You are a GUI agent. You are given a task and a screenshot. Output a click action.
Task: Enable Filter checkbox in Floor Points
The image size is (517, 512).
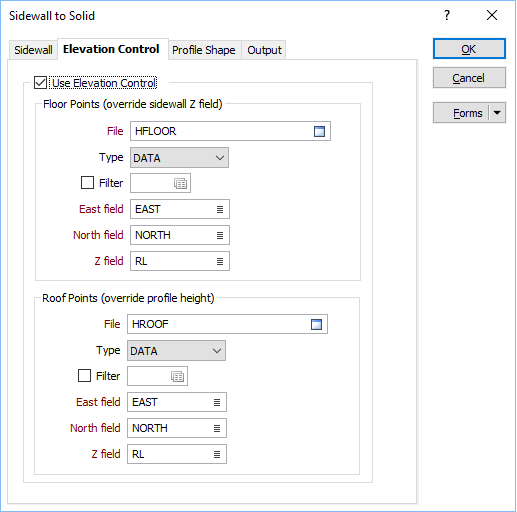pyautogui.click(x=87, y=183)
